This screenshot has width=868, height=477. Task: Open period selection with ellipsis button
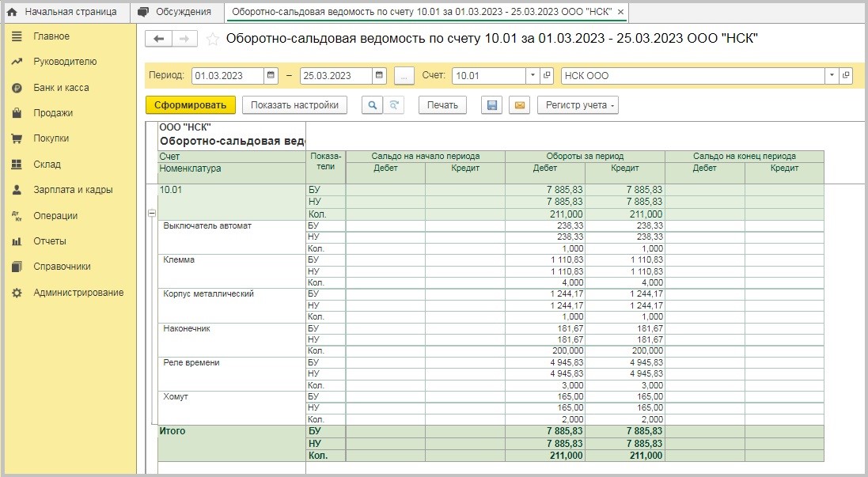pos(404,76)
